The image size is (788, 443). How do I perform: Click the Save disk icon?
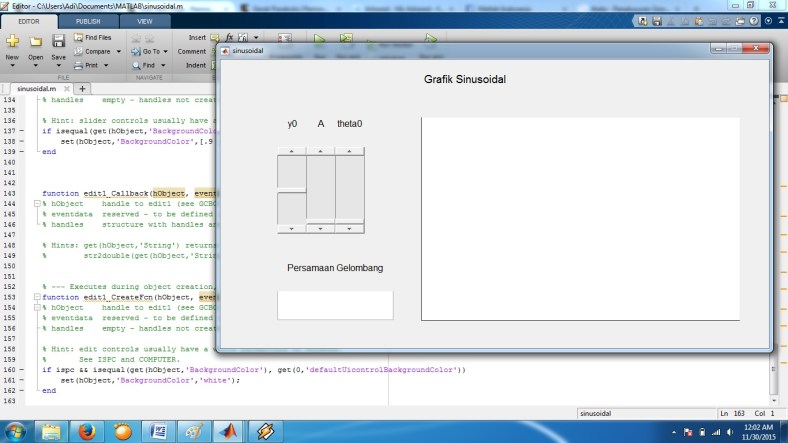[x=59, y=42]
